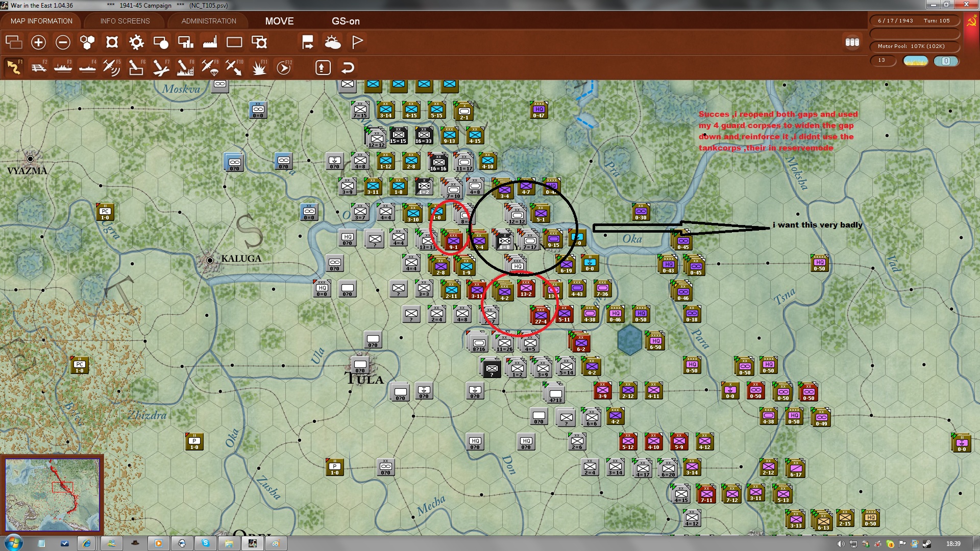Open Skype from the taskbar

[205, 543]
